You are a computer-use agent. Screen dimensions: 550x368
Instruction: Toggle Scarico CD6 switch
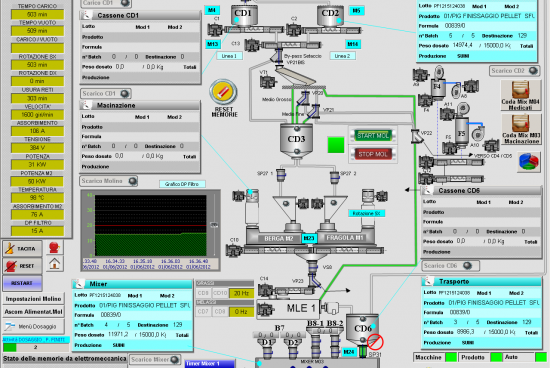coord(450,266)
